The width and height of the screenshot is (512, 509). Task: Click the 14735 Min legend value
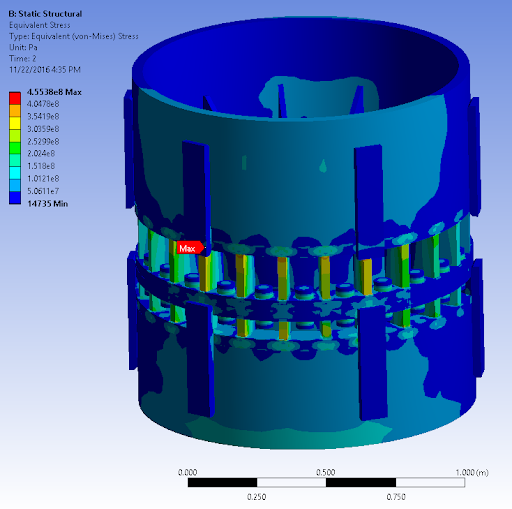48,204
